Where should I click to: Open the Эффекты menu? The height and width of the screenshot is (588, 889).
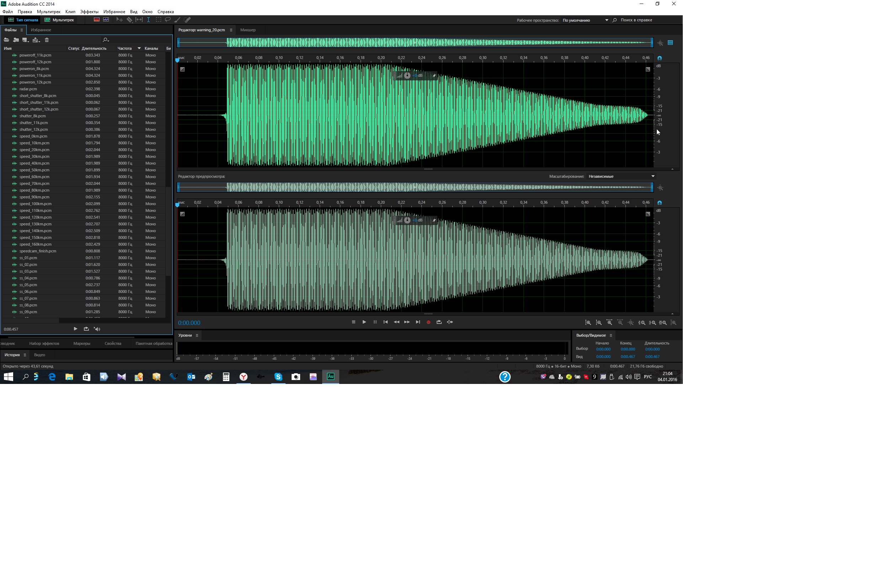[x=89, y=12]
